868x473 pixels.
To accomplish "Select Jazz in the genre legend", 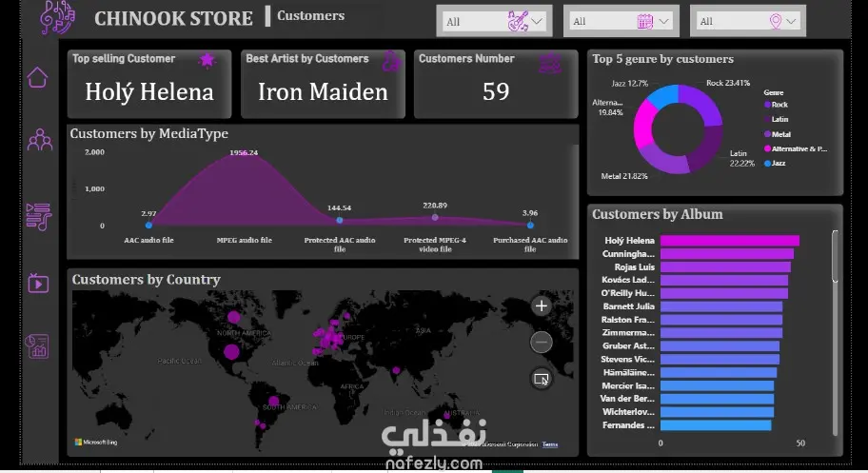I will coord(775,163).
